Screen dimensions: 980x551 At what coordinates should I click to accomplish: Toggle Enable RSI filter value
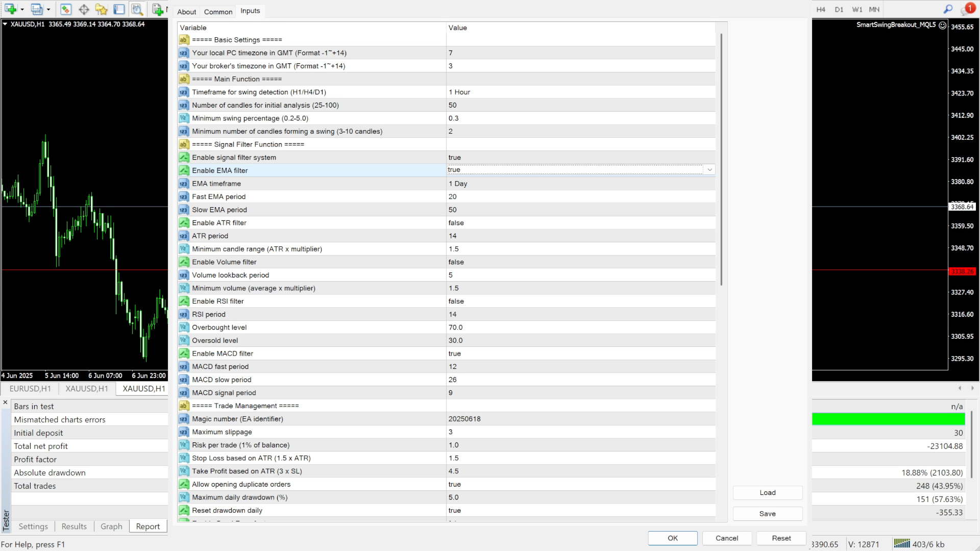pos(456,302)
